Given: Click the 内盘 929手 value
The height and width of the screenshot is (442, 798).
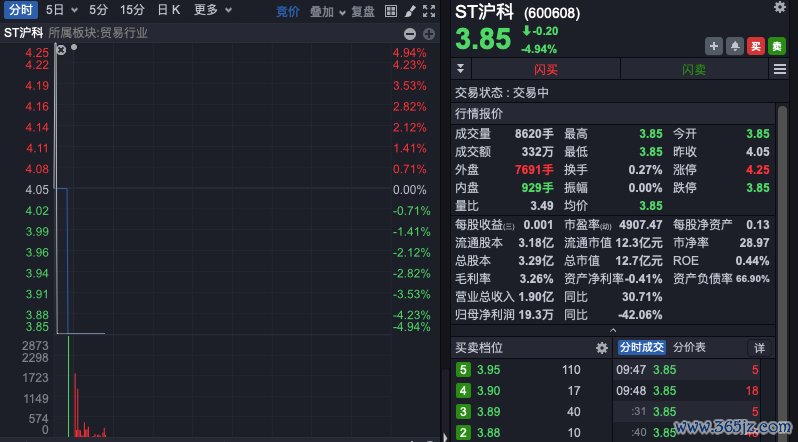Looking at the screenshot, I should [537, 188].
